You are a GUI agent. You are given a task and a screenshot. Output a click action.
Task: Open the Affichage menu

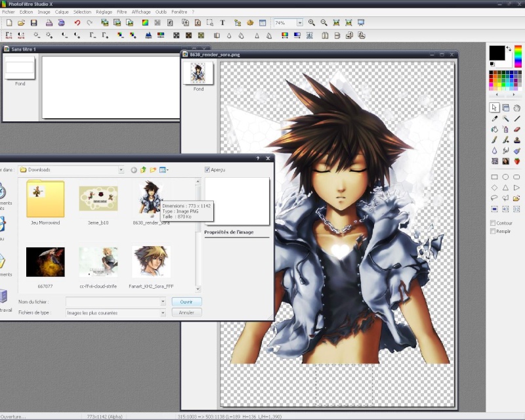141,12
